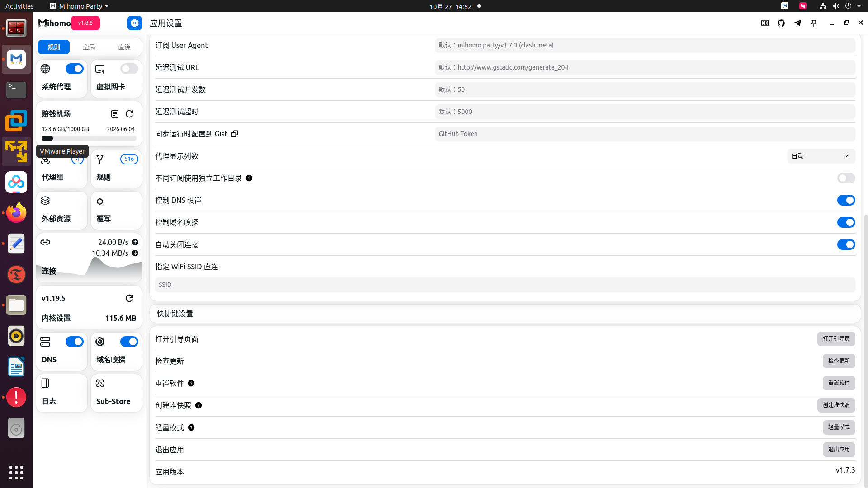
Task: Open the Sub-Store card
Action: [116, 393]
